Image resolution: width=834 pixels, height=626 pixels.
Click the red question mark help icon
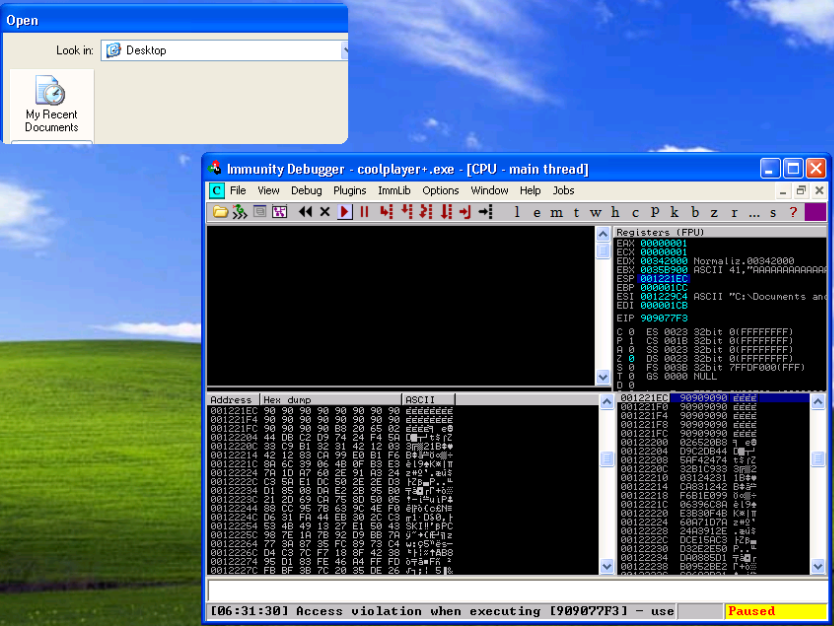pos(793,212)
